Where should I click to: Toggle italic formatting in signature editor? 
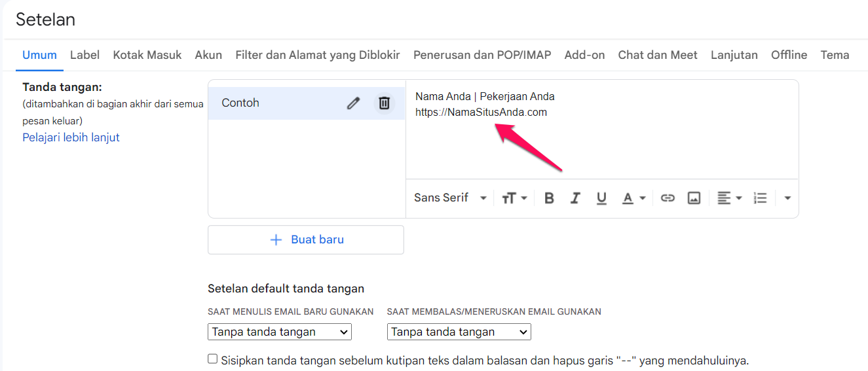575,198
